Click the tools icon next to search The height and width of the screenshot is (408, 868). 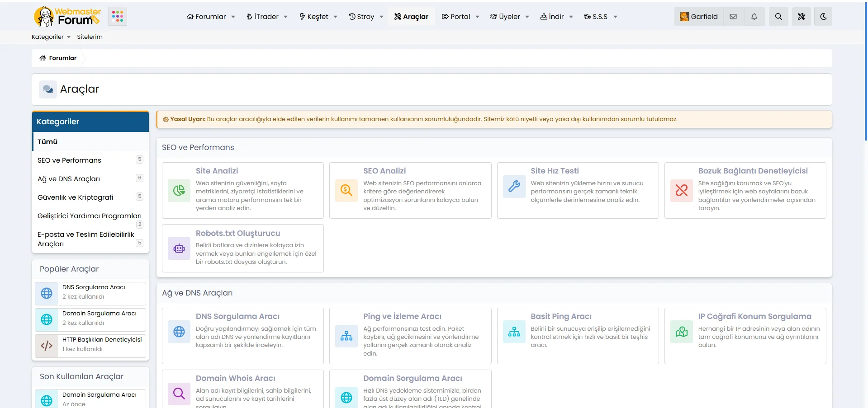pos(801,17)
